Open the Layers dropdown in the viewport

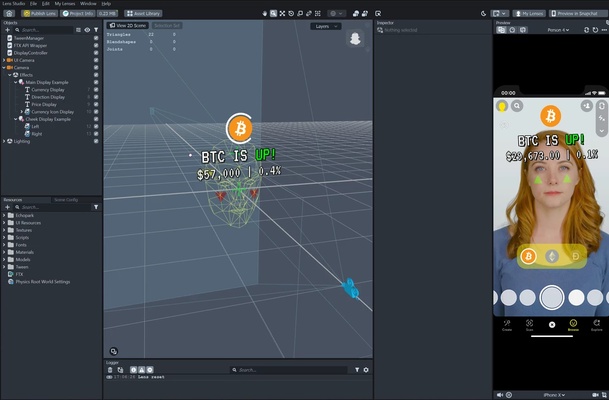coord(325,26)
